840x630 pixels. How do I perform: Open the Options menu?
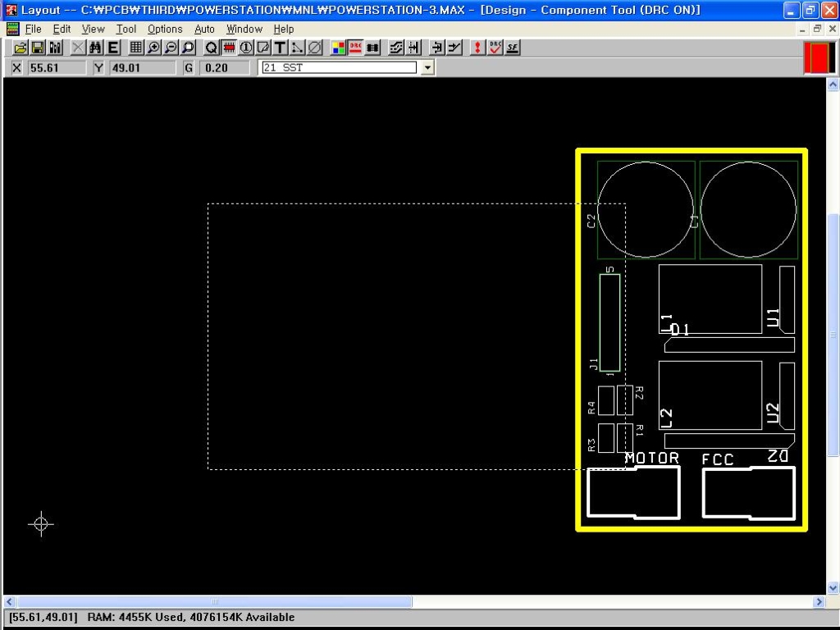click(165, 29)
